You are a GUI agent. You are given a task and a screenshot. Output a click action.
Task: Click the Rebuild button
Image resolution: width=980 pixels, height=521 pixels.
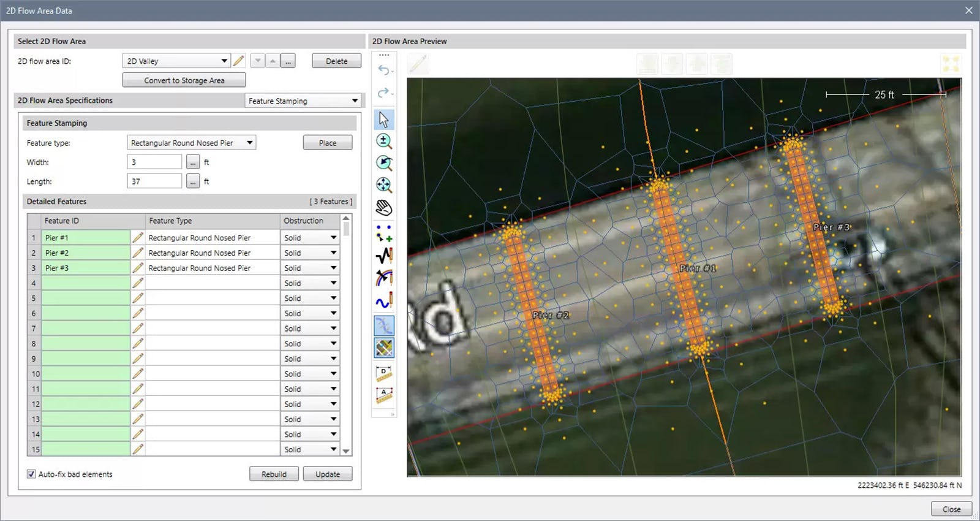point(274,474)
